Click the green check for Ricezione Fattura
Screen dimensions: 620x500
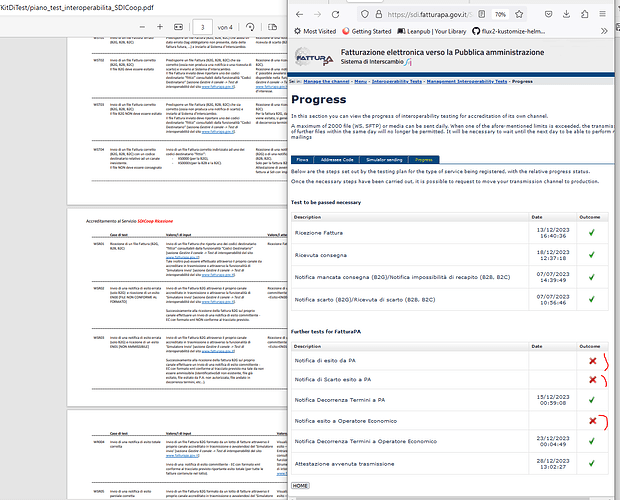(592, 232)
